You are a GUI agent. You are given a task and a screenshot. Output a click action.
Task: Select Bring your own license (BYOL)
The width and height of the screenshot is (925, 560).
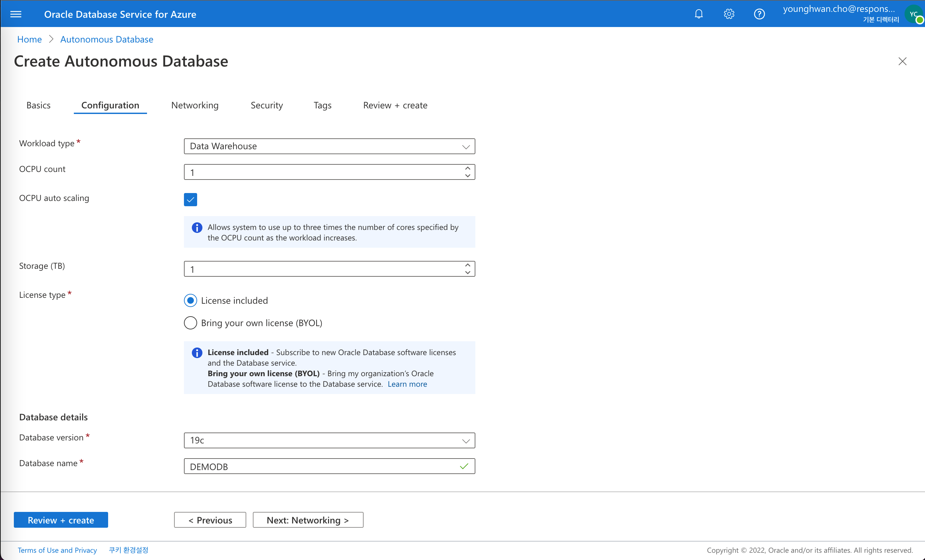(190, 323)
